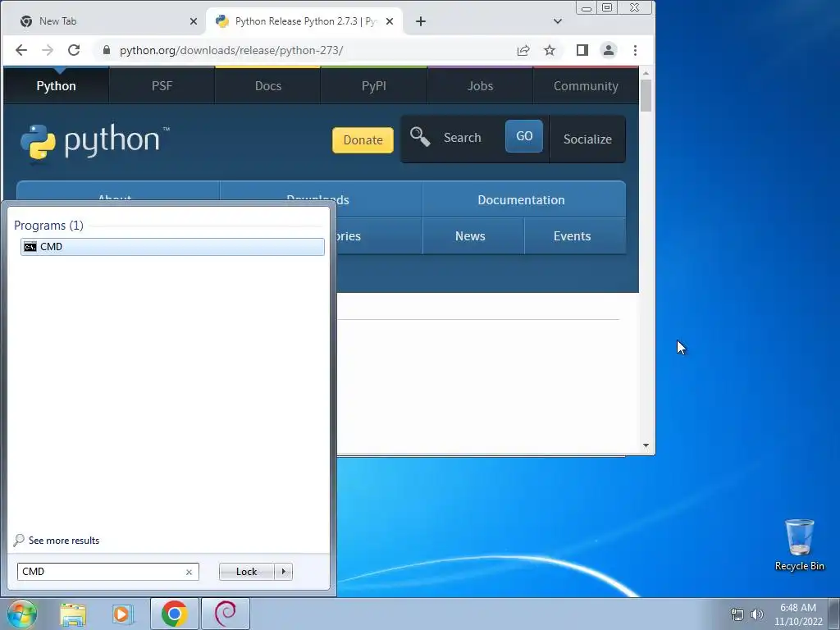Image resolution: width=840 pixels, height=630 pixels.
Task: Click the Debian swirl taskbar icon
Action: (x=225, y=614)
